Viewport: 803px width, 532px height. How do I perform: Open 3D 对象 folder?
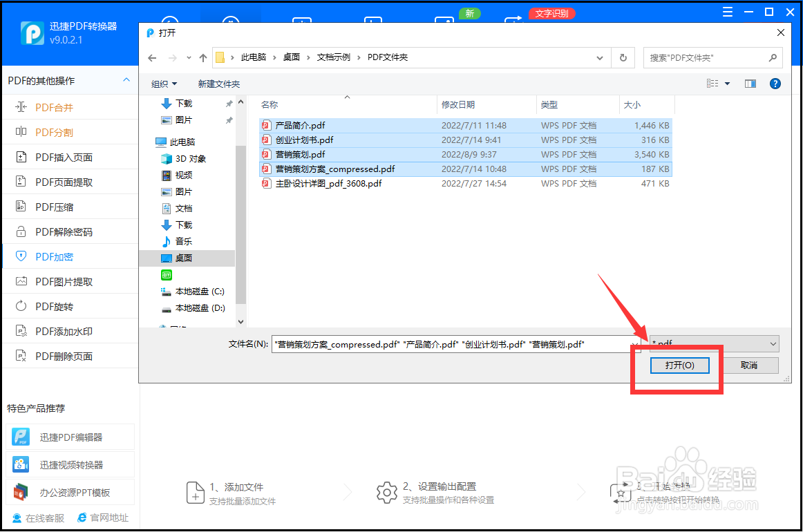(x=190, y=159)
